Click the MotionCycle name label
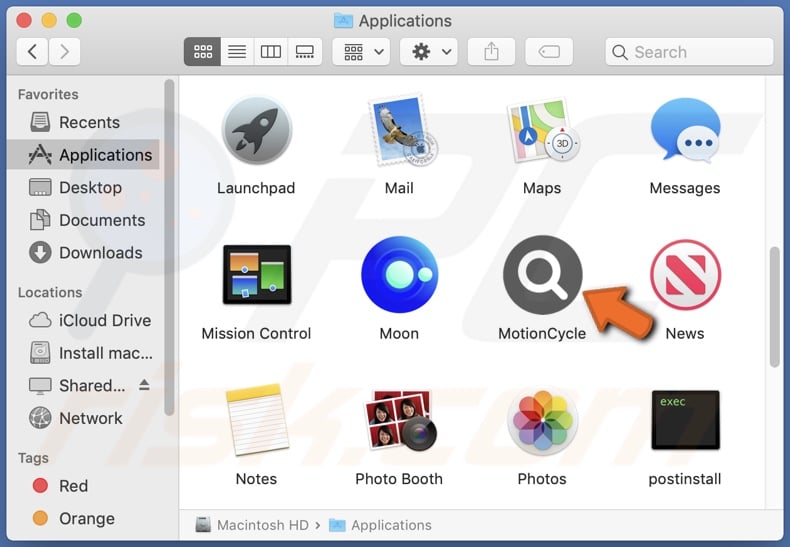The height and width of the screenshot is (547, 790). coord(542,333)
